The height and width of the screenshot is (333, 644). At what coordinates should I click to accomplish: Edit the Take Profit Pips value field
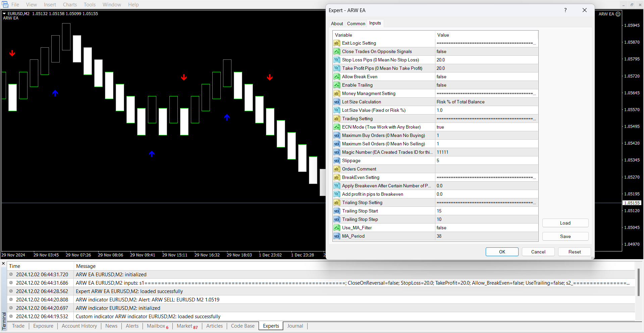point(486,68)
